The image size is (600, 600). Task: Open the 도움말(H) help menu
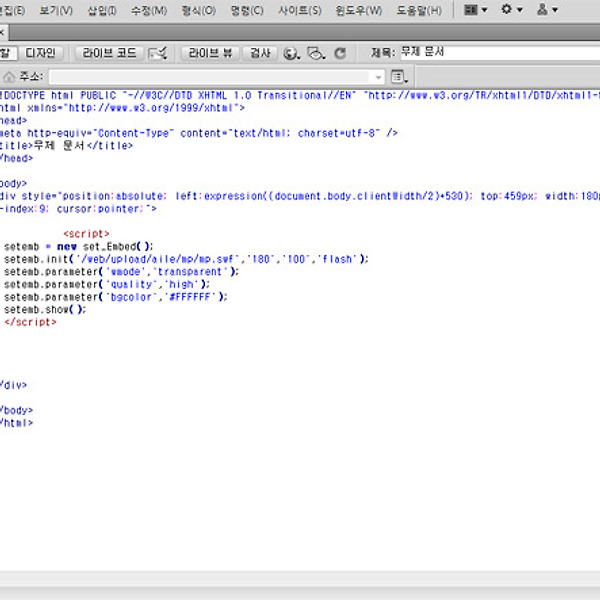(418, 10)
